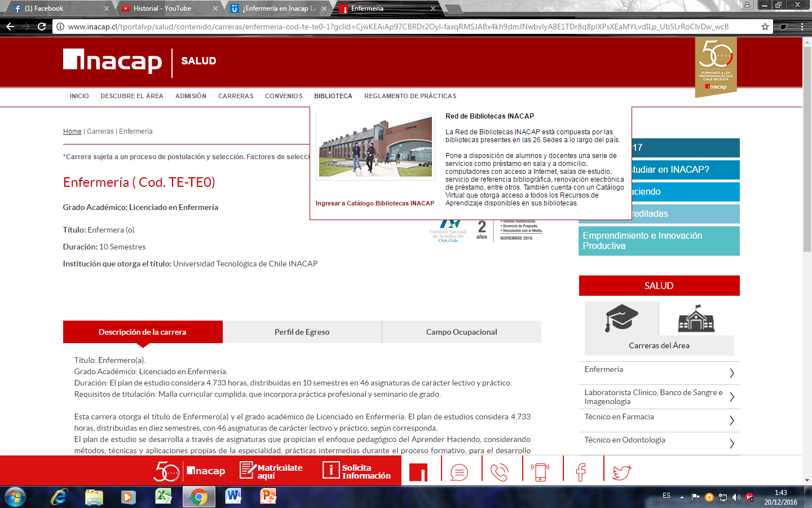Click the Home breadcrumb link
This screenshot has width=812, height=508.
coord(72,132)
